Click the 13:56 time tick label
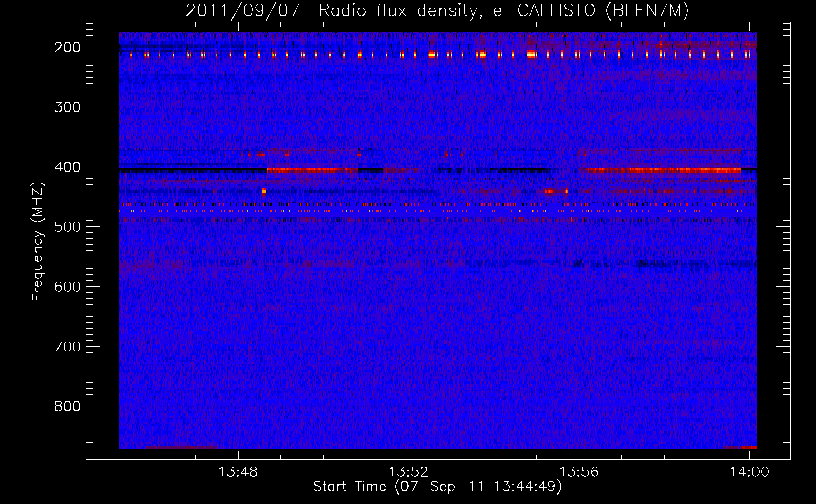The image size is (816, 504). pyautogui.click(x=579, y=472)
